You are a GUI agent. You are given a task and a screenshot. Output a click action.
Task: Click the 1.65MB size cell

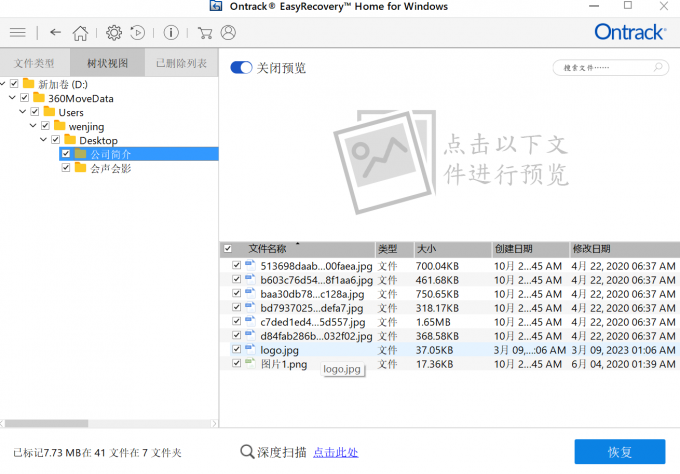(433, 322)
